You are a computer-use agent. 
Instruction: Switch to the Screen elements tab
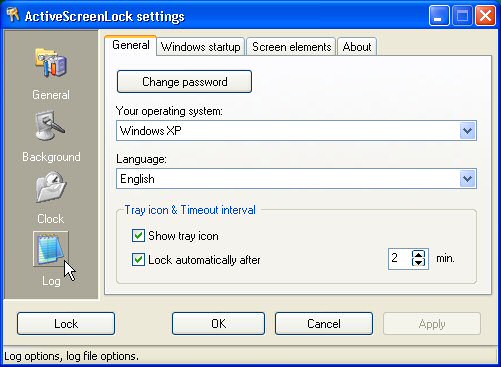pos(291,47)
